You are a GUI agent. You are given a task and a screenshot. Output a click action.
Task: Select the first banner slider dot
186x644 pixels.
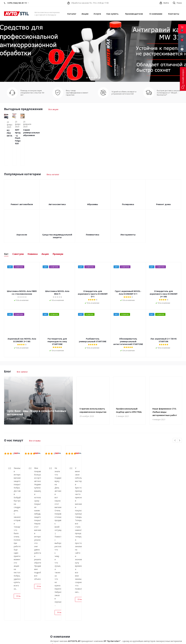[87, 78]
